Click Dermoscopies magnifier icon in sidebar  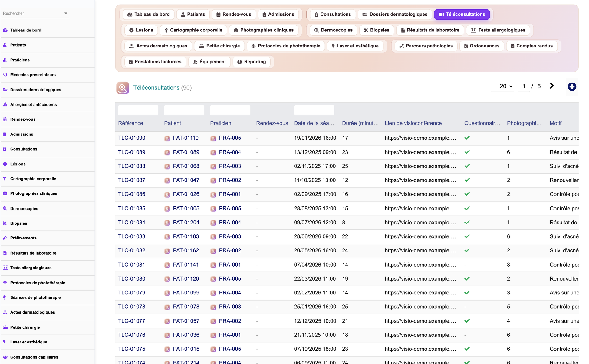[5, 208]
